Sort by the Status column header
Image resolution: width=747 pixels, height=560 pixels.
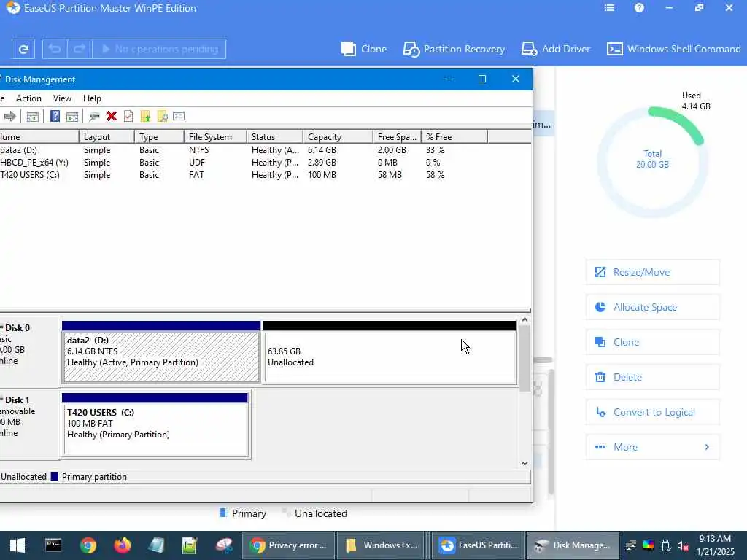pos(275,136)
